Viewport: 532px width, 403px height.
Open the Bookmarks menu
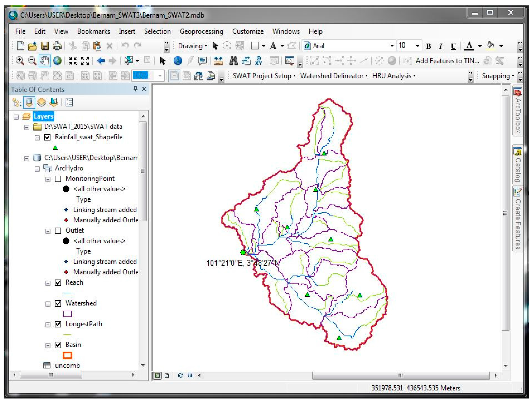click(94, 31)
